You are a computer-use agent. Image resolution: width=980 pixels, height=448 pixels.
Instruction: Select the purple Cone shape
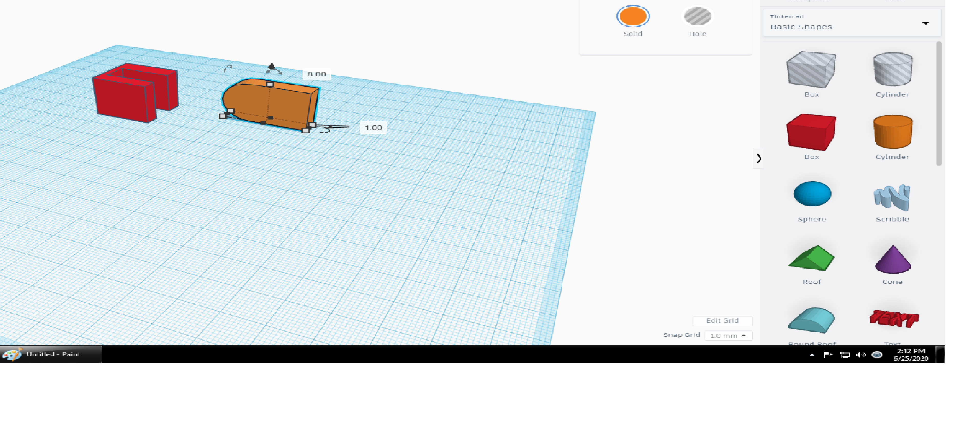(892, 259)
